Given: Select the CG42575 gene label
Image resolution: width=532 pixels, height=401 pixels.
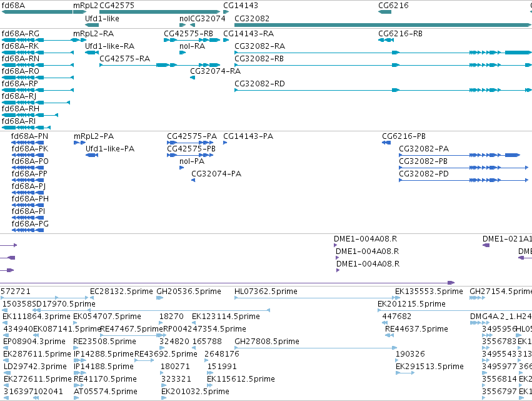Looking at the screenshot, I should [x=117, y=6].
